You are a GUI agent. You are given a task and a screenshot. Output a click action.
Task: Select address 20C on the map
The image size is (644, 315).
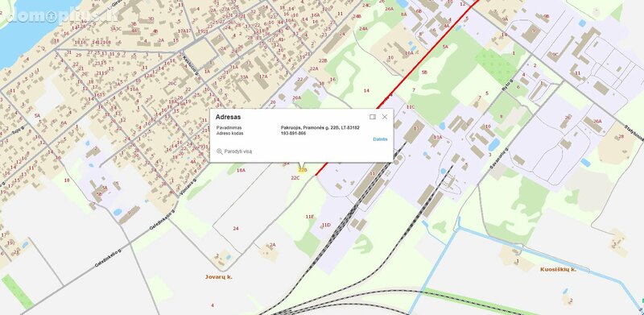pos(172,83)
